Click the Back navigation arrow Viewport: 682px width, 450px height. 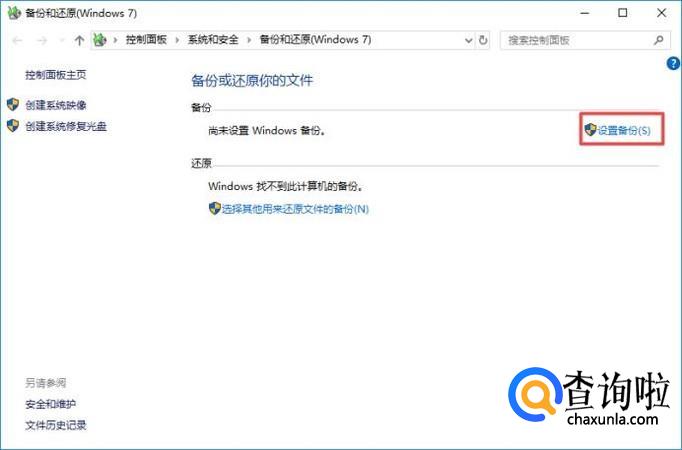pos(17,40)
